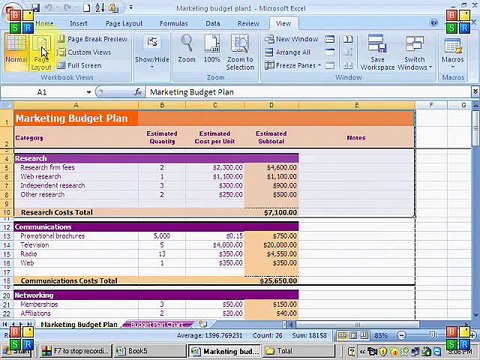Click Insert Worksheet tab icon
The width and height of the screenshot is (480, 360).
coord(203,324)
